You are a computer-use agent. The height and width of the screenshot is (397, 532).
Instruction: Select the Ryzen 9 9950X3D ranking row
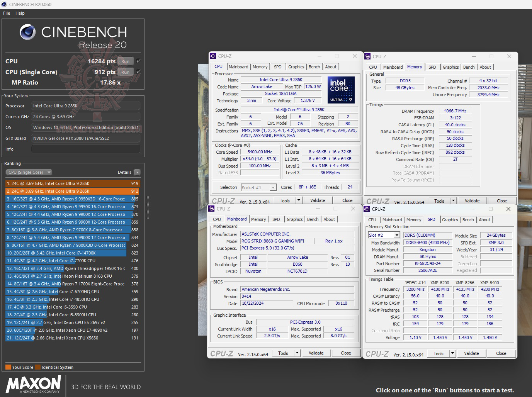(73, 199)
